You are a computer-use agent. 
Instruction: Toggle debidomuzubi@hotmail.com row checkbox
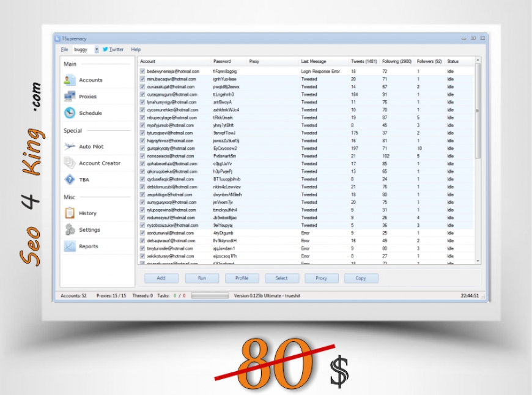(142, 187)
